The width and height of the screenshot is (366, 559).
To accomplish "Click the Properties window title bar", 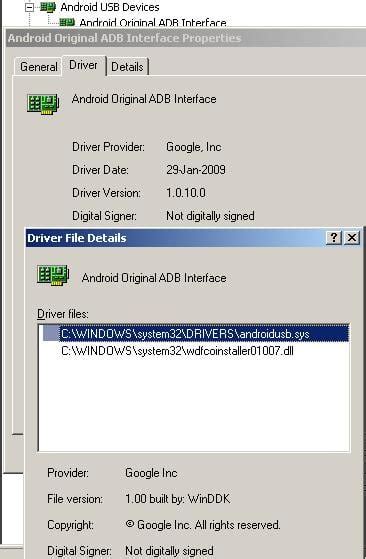I will pos(186,38).
